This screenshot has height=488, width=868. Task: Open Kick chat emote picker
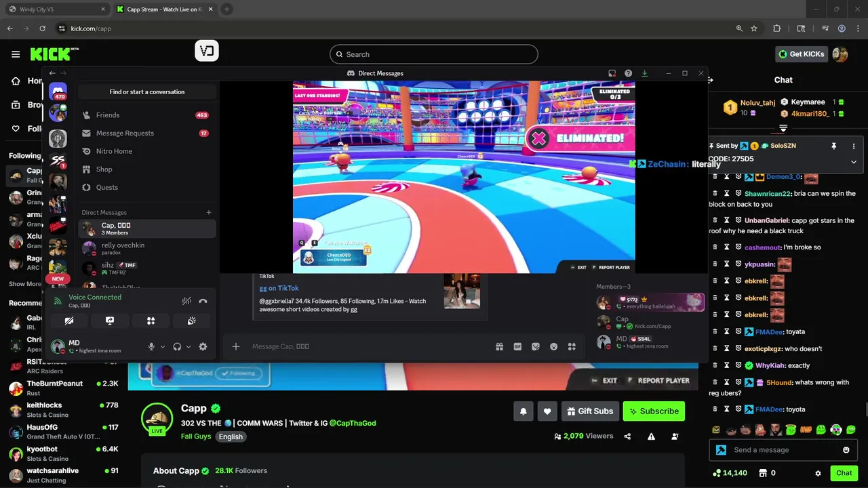click(x=846, y=449)
